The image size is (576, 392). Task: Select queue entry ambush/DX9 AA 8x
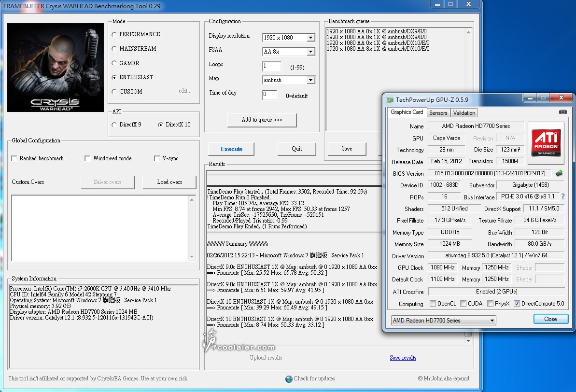point(377,37)
